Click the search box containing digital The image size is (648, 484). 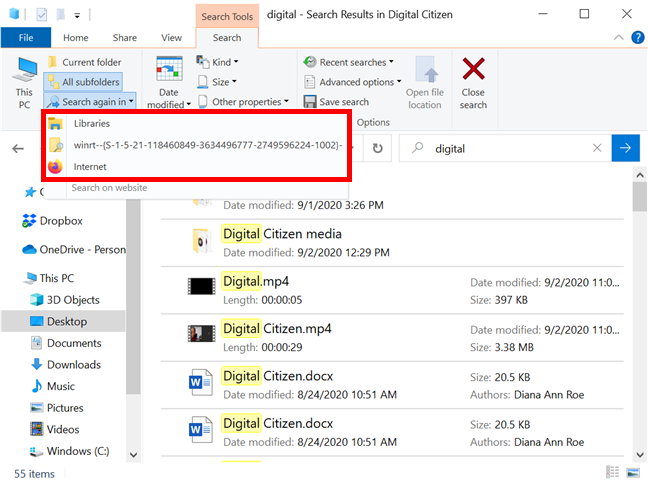click(505, 148)
